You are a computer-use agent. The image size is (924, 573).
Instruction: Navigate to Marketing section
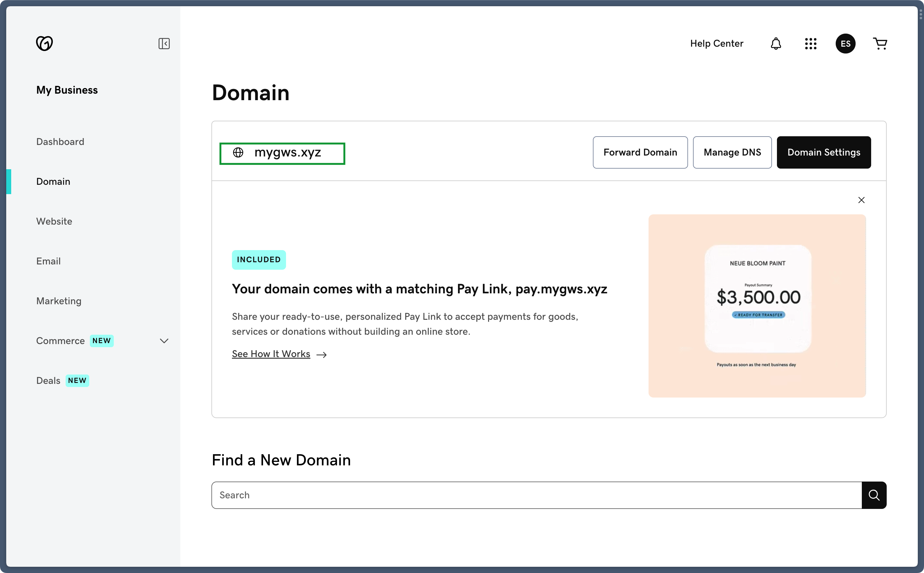(59, 301)
